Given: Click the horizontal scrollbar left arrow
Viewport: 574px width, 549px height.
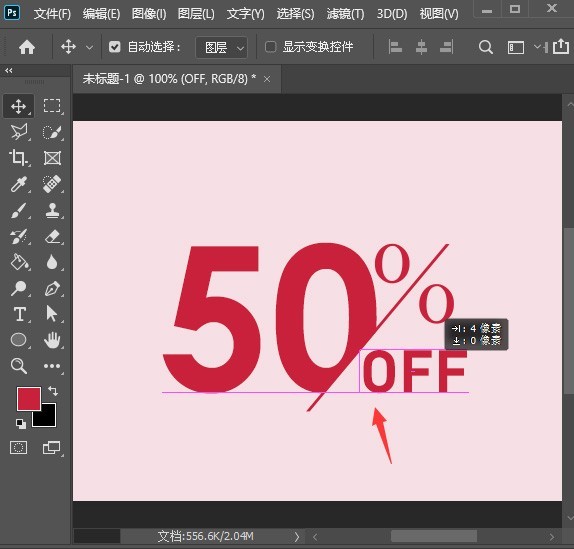Looking at the screenshot, I should [x=315, y=537].
